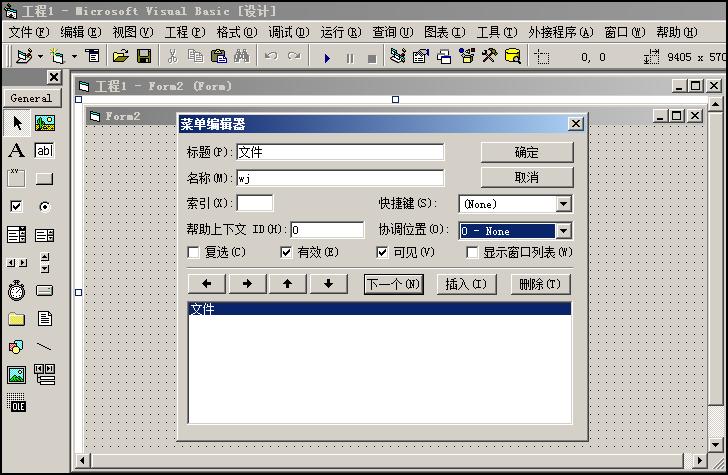Image resolution: width=728 pixels, height=475 pixels.
Task: Open the Menu Editor toolbar icon
Action: tap(93, 56)
